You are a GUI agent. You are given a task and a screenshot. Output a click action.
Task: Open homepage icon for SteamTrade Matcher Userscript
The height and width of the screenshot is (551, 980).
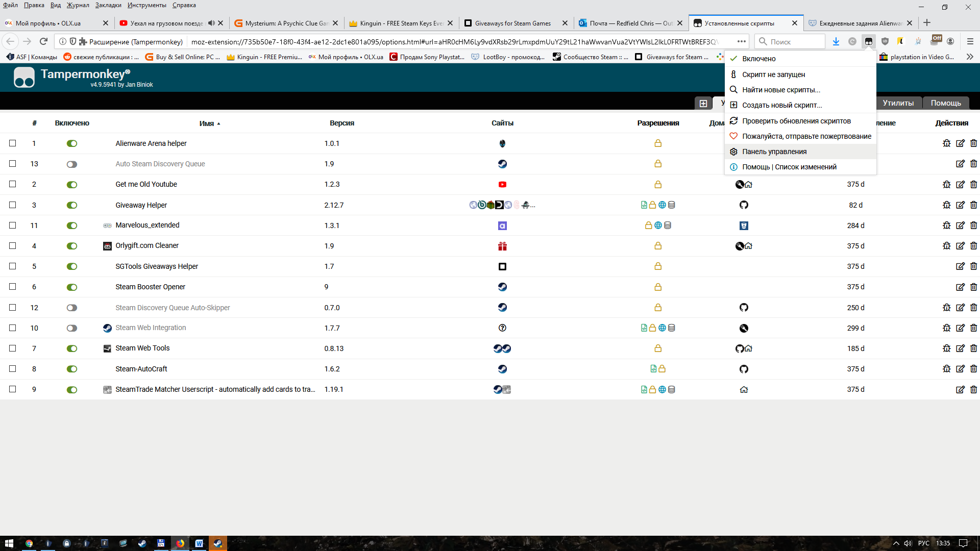pos(744,389)
